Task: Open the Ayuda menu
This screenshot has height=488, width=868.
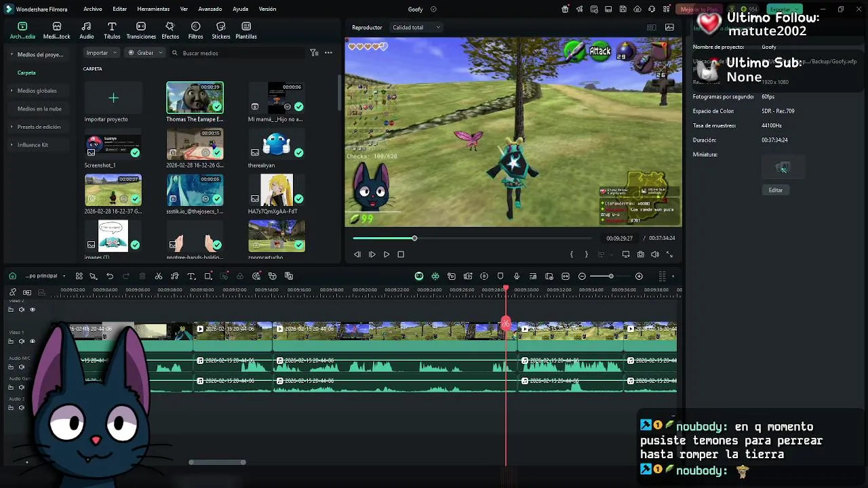Action: (x=240, y=9)
